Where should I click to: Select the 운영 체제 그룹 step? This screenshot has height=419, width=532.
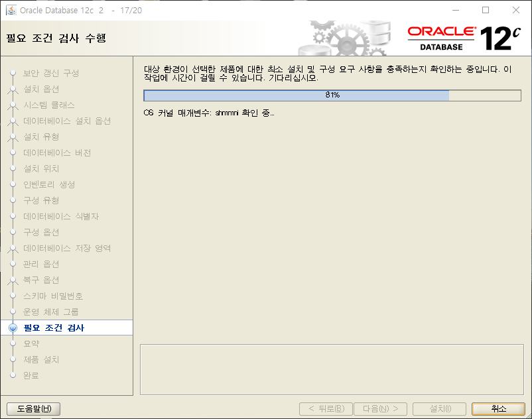(51, 312)
